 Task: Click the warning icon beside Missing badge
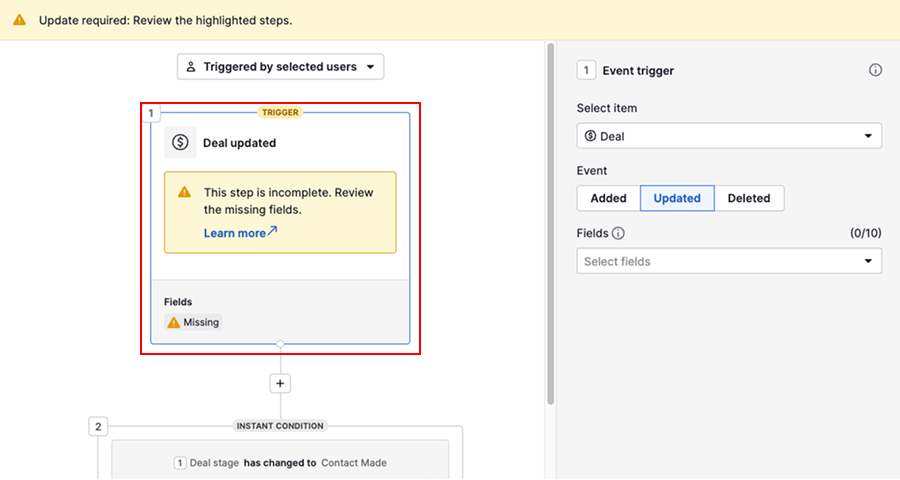(x=174, y=323)
